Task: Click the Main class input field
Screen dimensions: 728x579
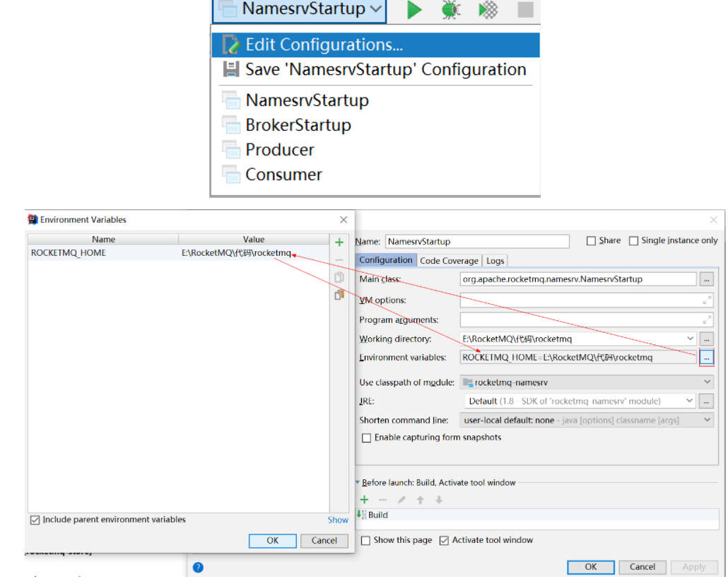Action: point(578,279)
